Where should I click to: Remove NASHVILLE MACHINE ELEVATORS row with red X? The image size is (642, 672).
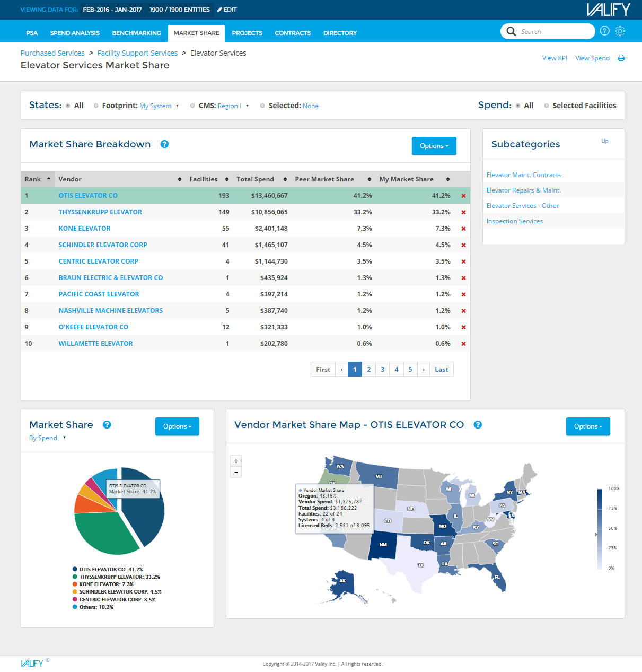click(x=463, y=311)
